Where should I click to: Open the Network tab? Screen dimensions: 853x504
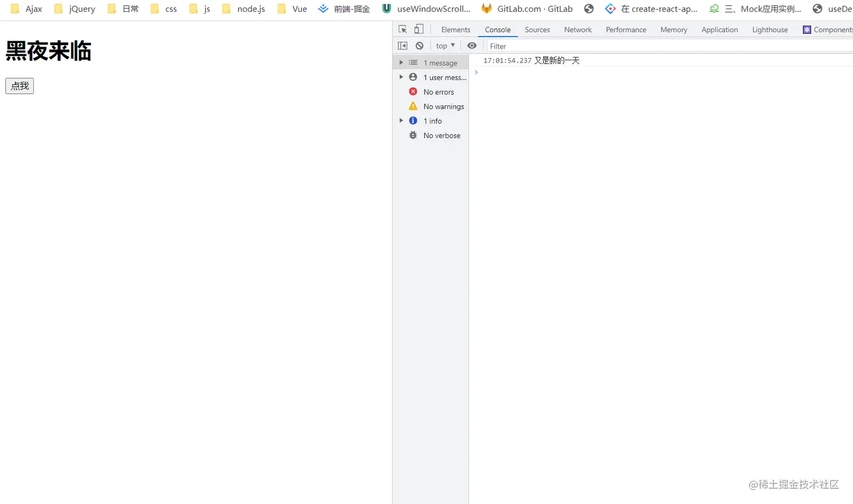(x=578, y=30)
